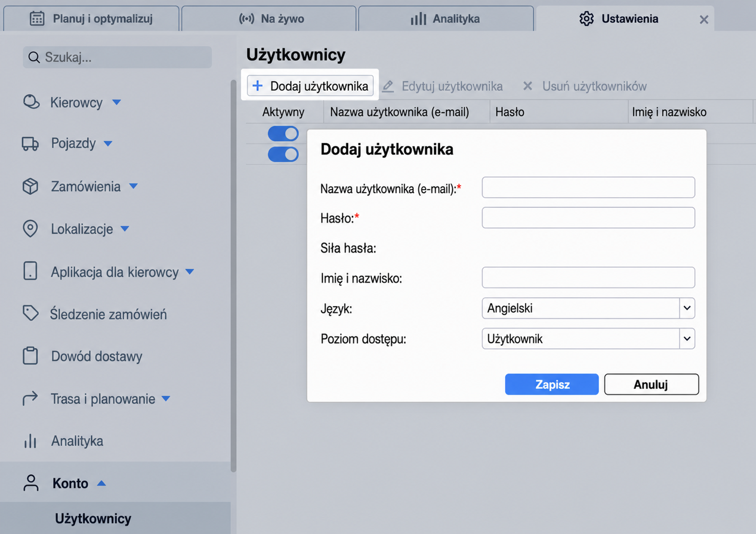
Task: Click the Zapisz button
Action: (552, 384)
